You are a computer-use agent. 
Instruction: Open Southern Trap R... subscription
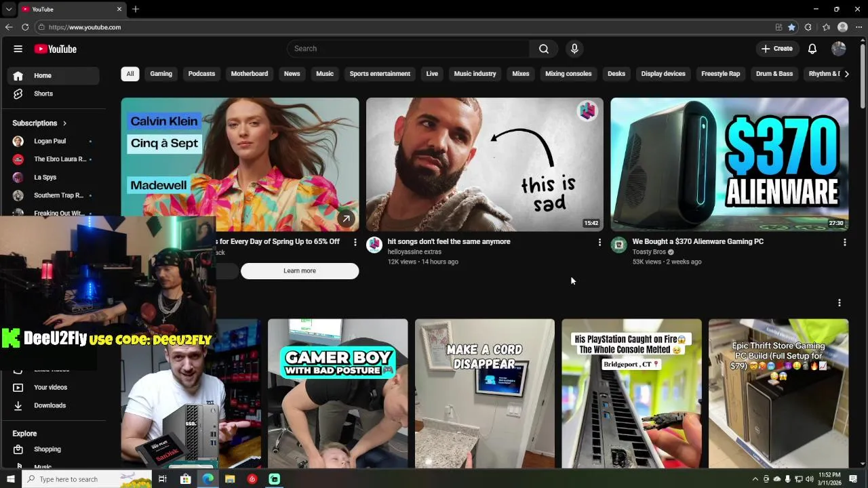(54, 195)
